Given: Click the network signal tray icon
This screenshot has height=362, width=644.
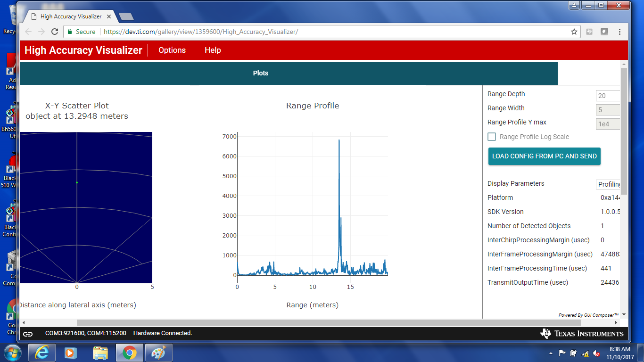Looking at the screenshot, I should pyautogui.click(x=585, y=353).
